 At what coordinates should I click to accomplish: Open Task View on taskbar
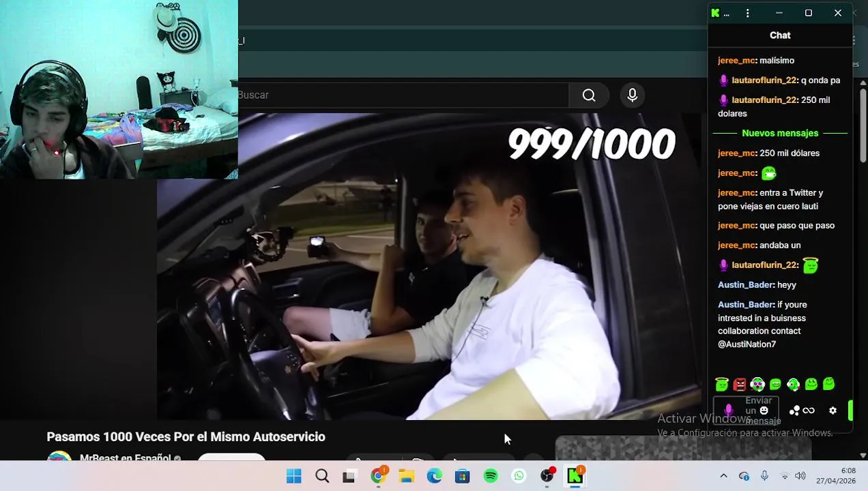click(349, 476)
